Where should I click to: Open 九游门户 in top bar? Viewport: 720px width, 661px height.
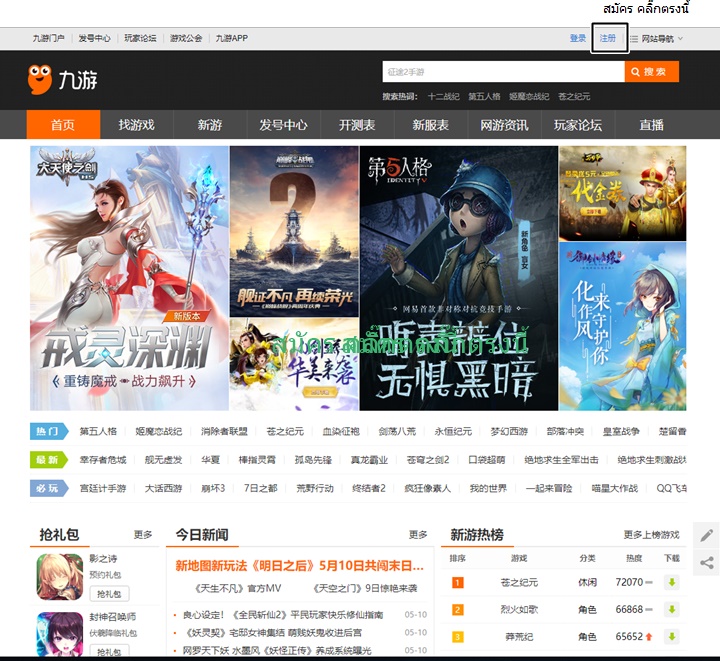(x=48, y=38)
